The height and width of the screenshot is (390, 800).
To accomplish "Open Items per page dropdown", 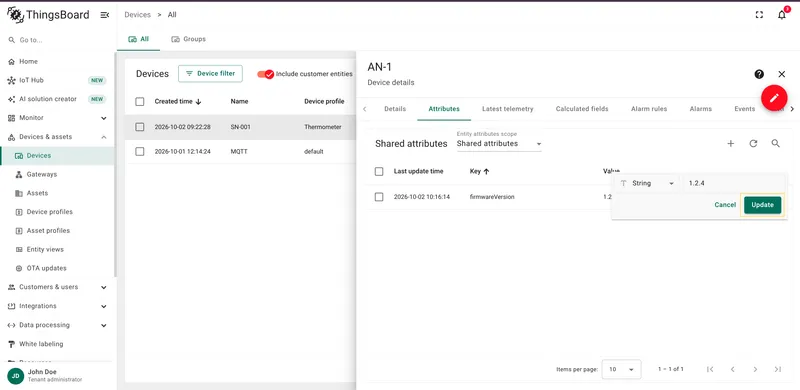I will click(621, 369).
